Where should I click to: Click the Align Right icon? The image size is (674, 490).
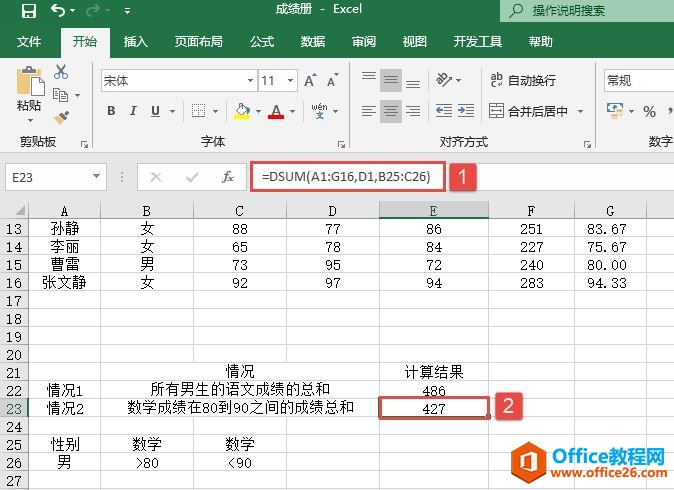pos(413,111)
